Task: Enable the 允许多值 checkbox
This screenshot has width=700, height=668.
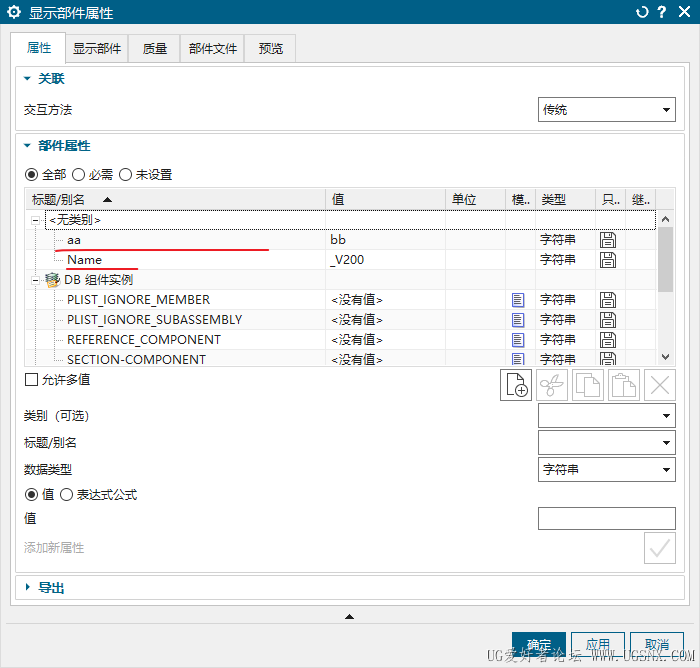Action: (31, 380)
